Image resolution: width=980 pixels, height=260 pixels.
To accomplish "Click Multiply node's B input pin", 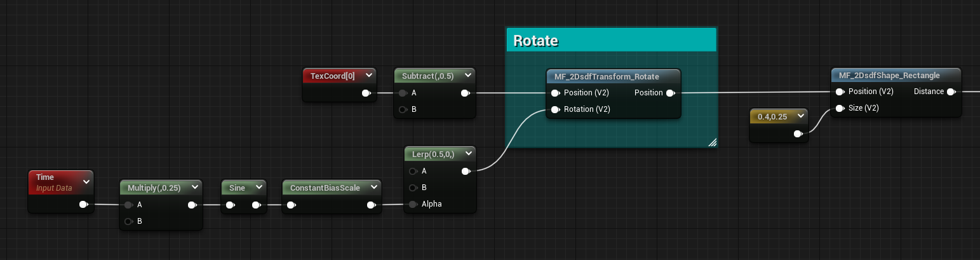I will [128, 221].
